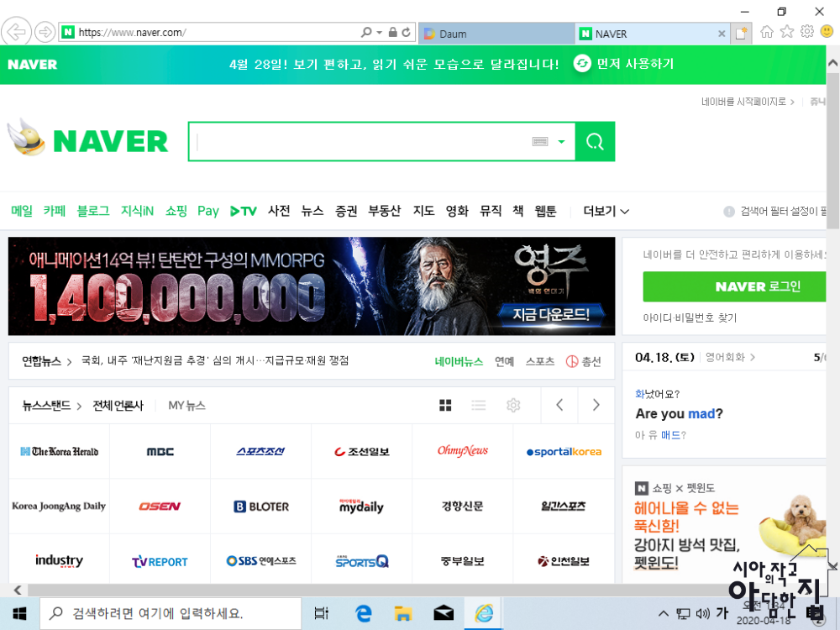Expand the 영어회화 section chevron
This screenshot has height=630, width=840.
tap(753, 357)
